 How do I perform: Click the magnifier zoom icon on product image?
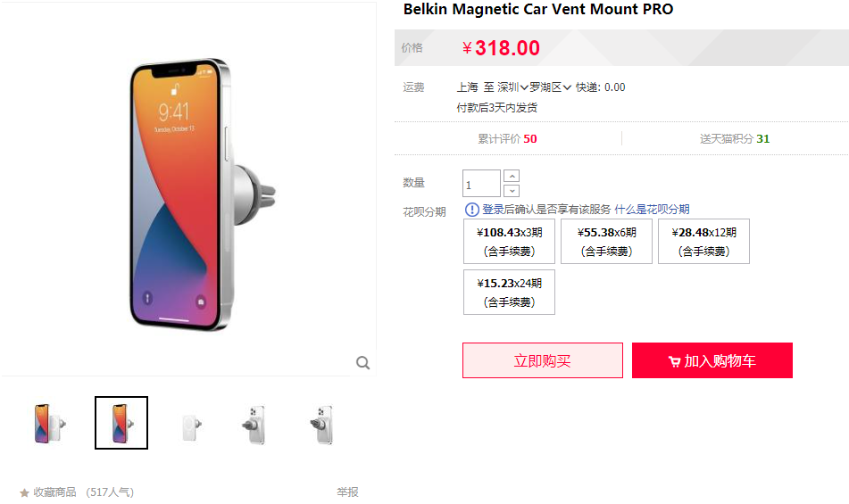[362, 362]
